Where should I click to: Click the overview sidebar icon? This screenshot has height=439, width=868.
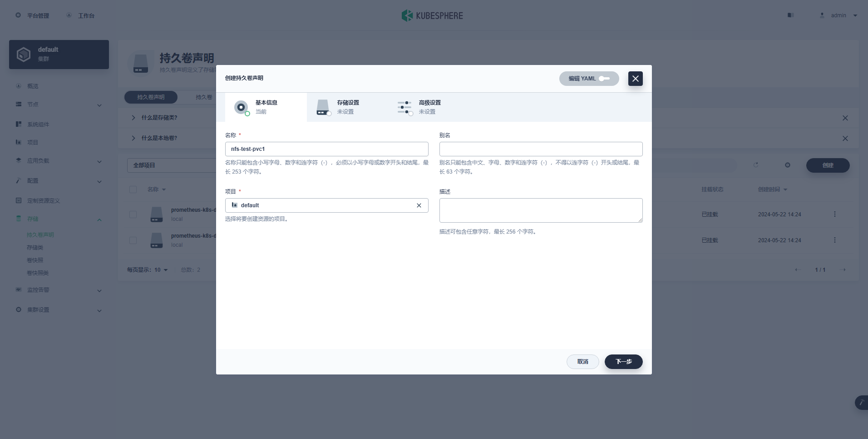pyautogui.click(x=19, y=86)
